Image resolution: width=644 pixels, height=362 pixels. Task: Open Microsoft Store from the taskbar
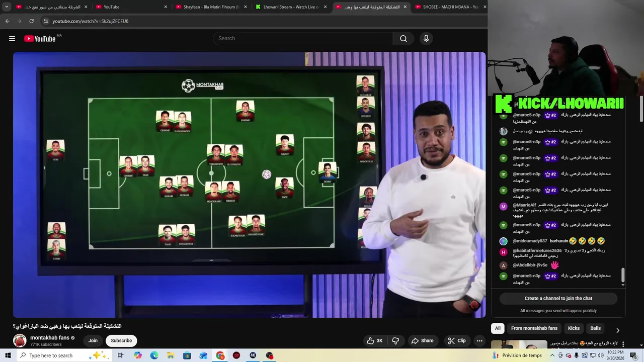point(187,355)
